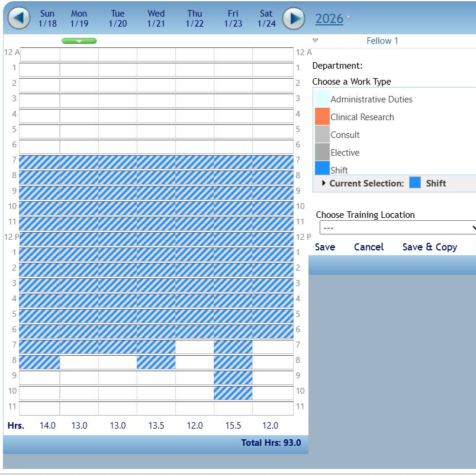Screen dimensions: 476x476
Task: Click Monday 6 AM empty cell
Action: coord(79,146)
